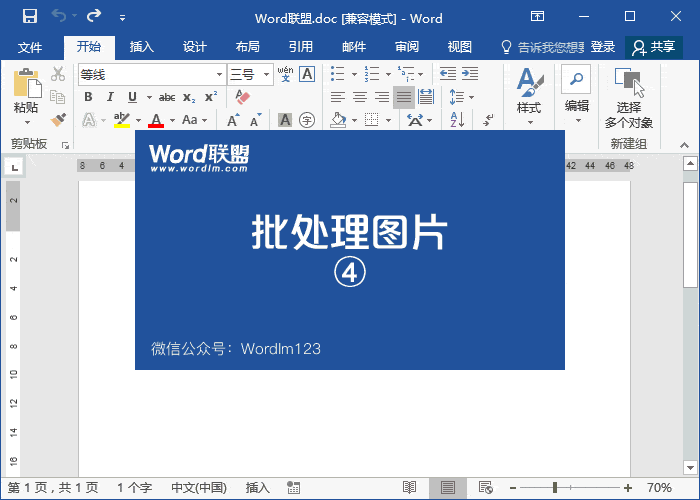
Task: Decrease paragraph indent
Action: 448,74
